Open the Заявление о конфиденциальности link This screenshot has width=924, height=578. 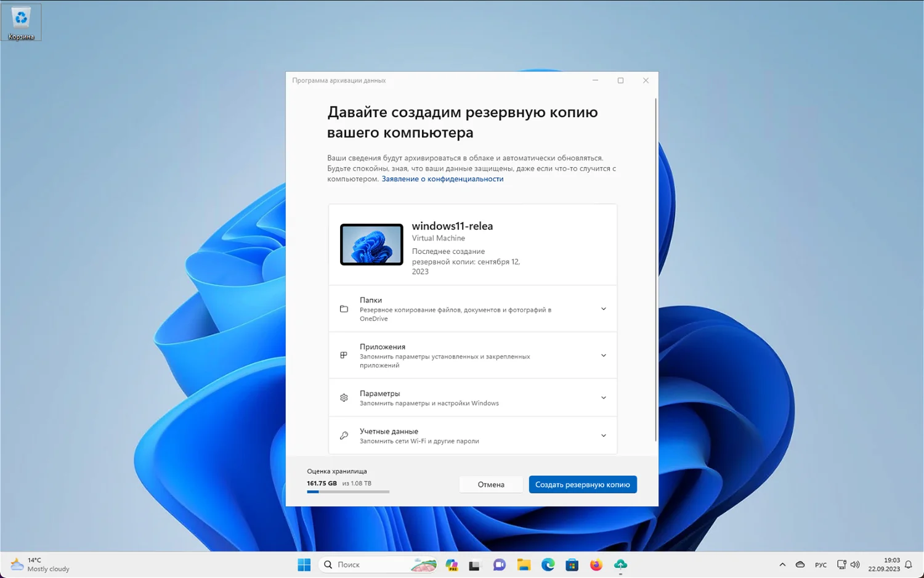(x=442, y=179)
